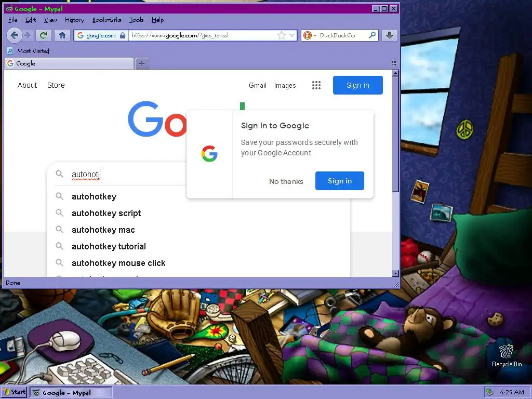Click the tab groups grid icon
This screenshot has height=399, width=532.
tap(394, 63)
